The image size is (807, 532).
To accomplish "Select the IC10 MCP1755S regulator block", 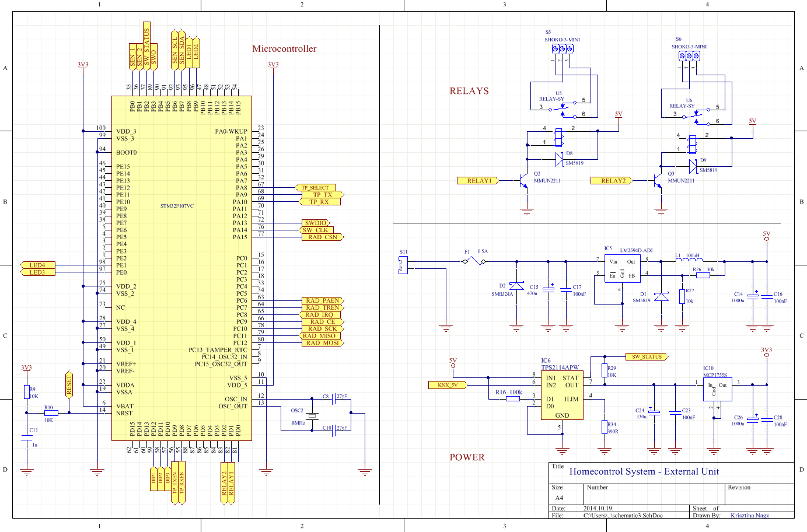I will pos(718,390).
